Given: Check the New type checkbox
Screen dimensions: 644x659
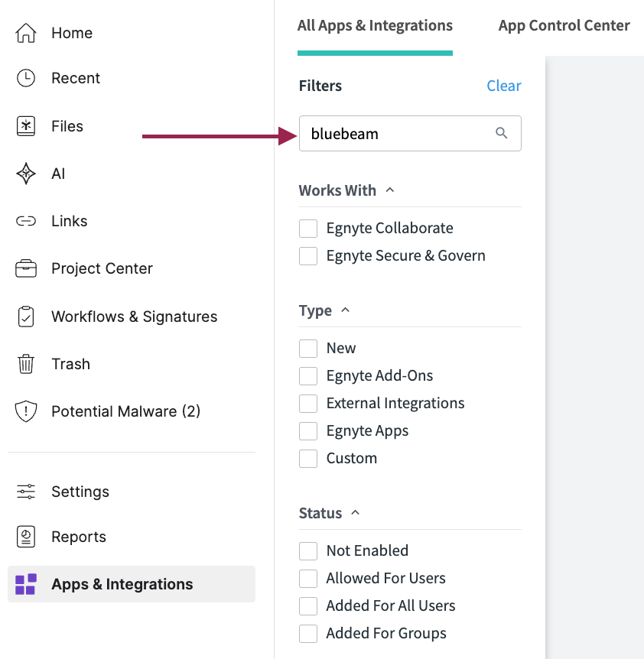Looking at the screenshot, I should pyautogui.click(x=308, y=349).
